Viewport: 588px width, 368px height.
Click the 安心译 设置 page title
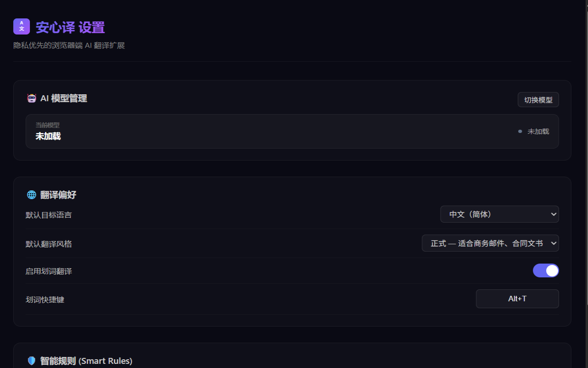70,27
